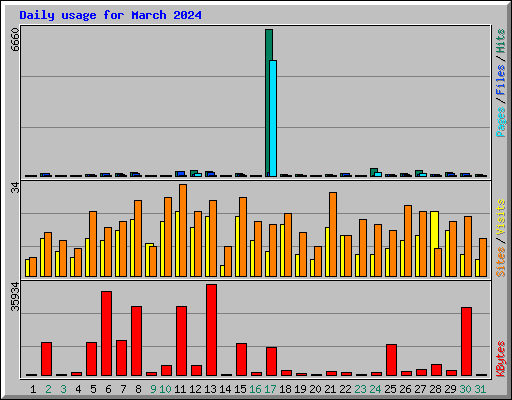The image size is (512, 400).
Task: Click the red KBytes bar for day 17
Action: 271,361
